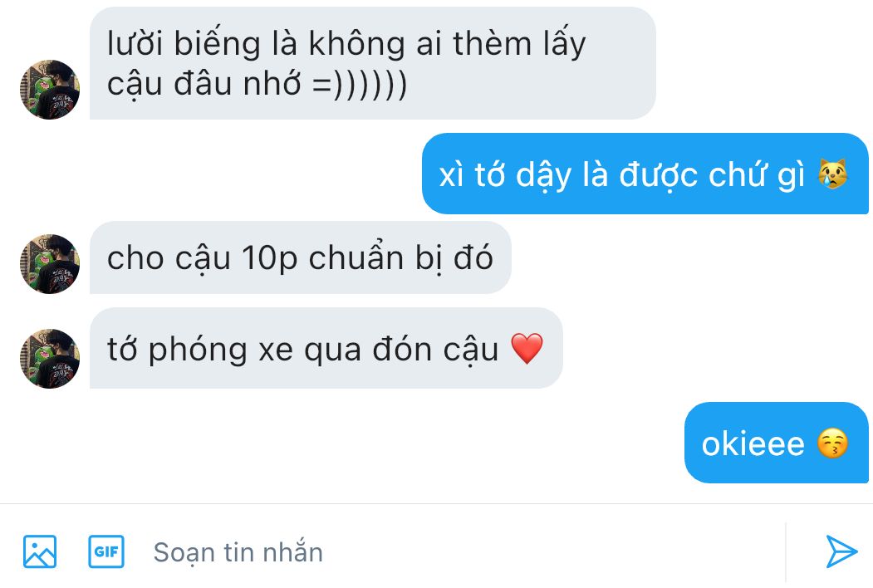Image resolution: width=873 pixels, height=588 pixels.
Task: Open avatar next to "lười biếng" message
Action: coord(50,90)
